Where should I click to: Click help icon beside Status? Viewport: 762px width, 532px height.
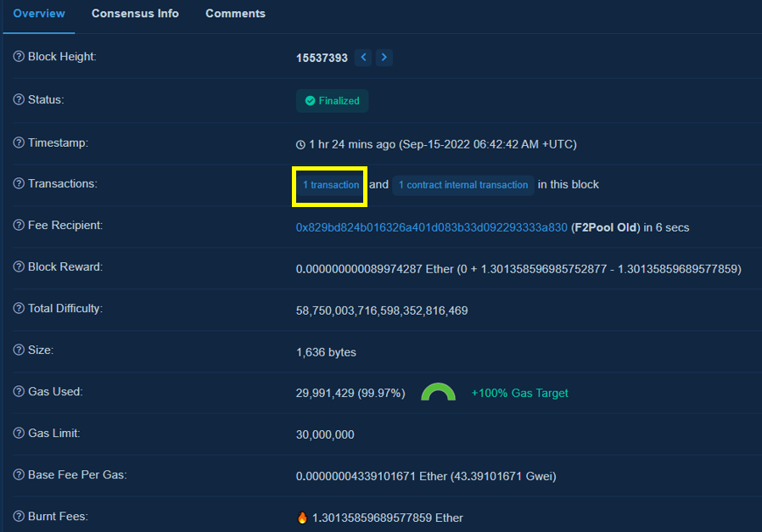pyautogui.click(x=19, y=99)
